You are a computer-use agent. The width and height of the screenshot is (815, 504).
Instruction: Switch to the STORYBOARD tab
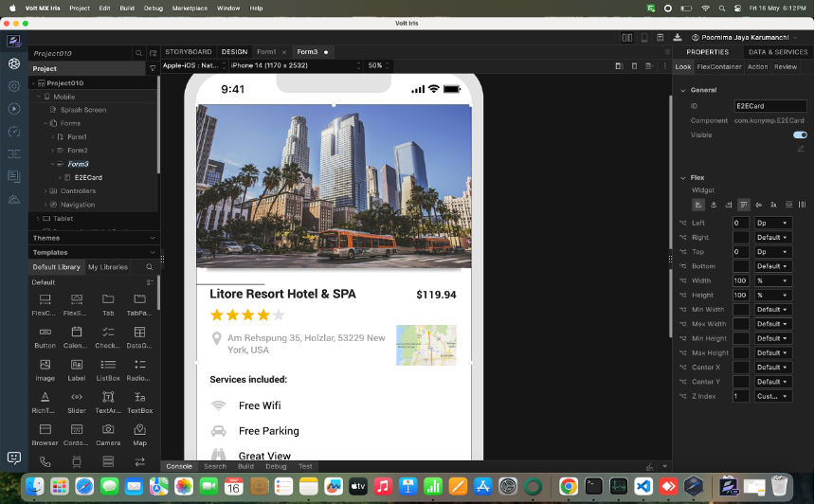pos(189,52)
